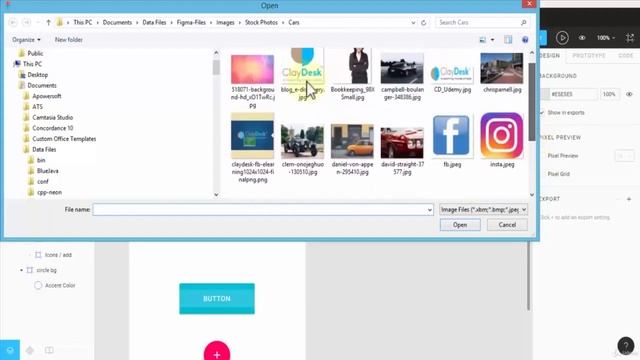This screenshot has width=640, height=360.
Task: Click the Search Cars box
Action: pos(482,22)
